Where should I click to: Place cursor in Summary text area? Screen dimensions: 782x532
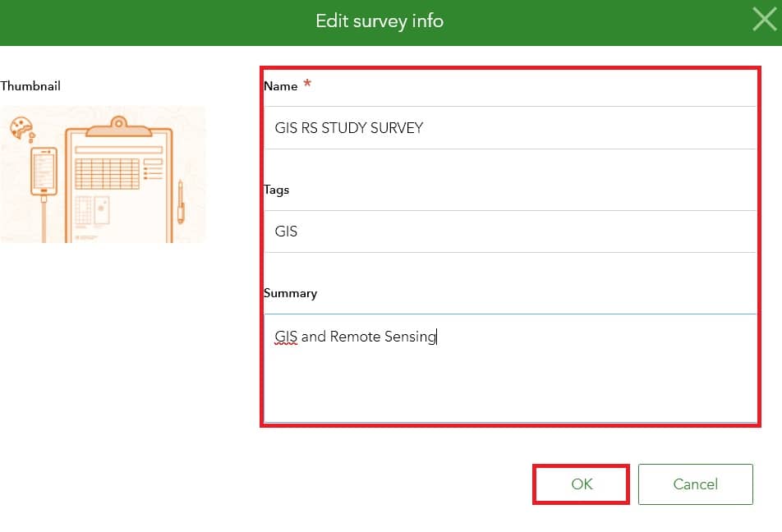point(509,369)
